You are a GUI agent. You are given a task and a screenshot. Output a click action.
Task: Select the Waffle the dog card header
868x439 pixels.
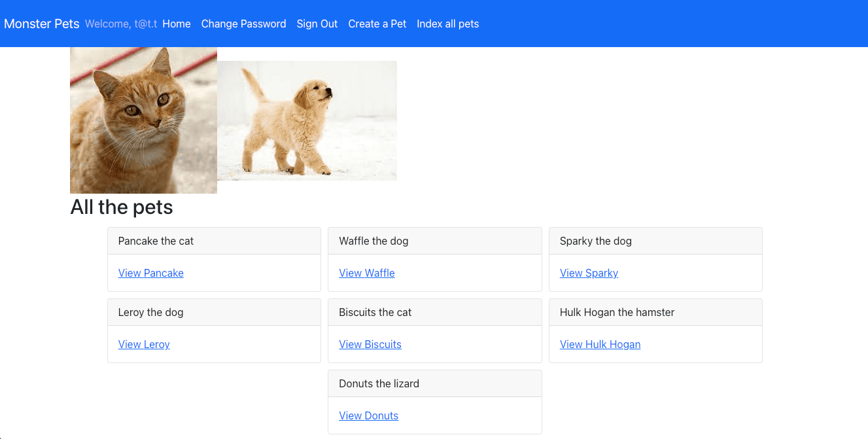coord(435,241)
